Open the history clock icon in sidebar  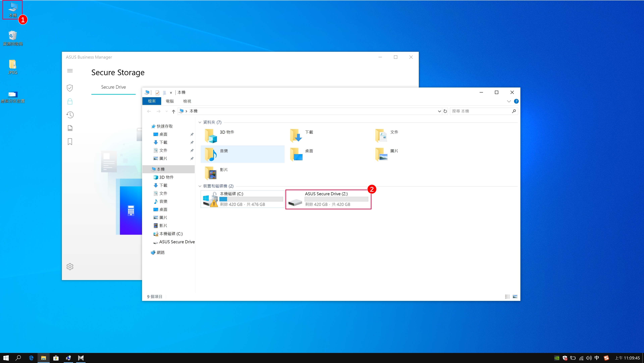pyautogui.click(x=70, y=115)
